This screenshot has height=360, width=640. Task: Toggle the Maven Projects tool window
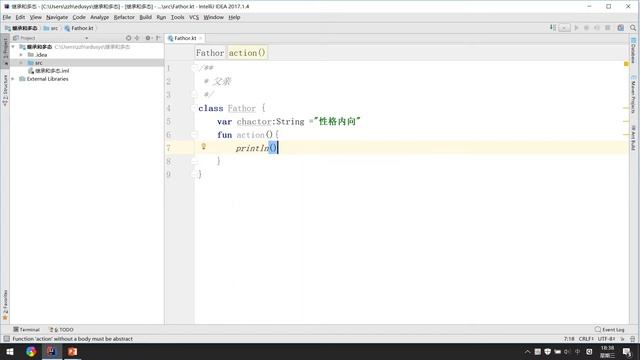pyautogui.click(x=633, y=95)
